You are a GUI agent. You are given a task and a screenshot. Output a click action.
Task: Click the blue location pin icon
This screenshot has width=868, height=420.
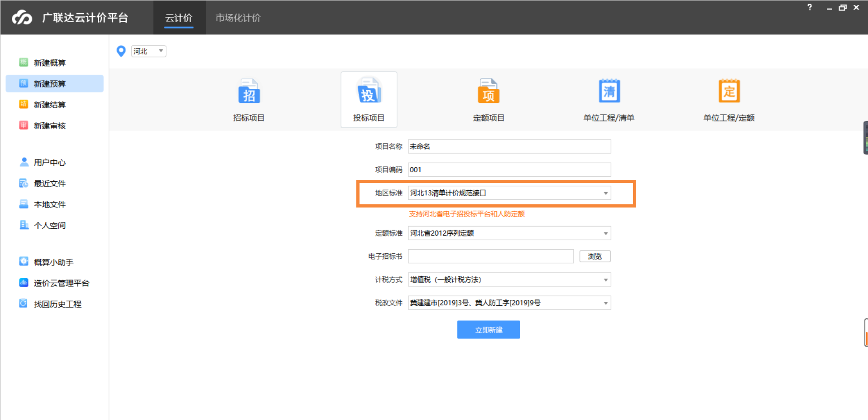coord(121,51)
